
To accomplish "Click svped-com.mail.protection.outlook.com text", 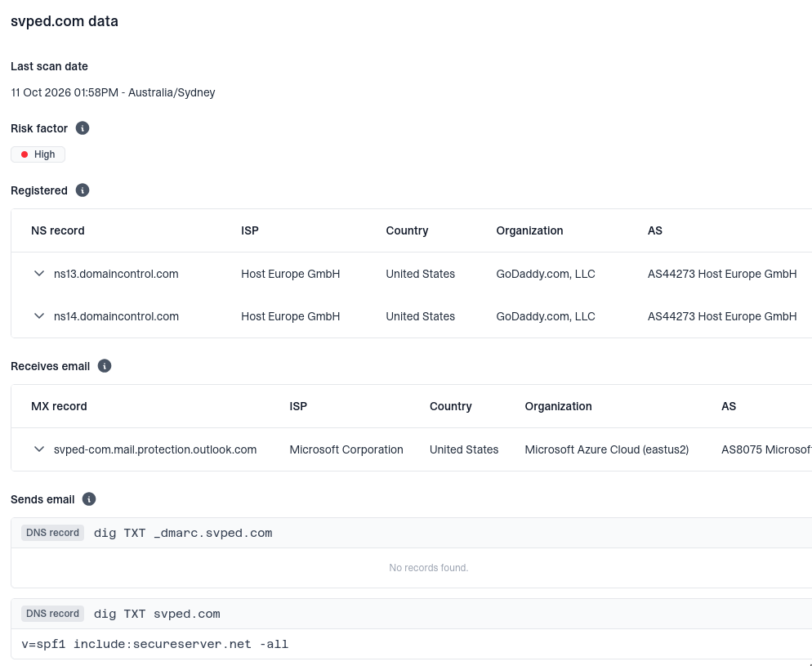I will click(x=155, y=449).
